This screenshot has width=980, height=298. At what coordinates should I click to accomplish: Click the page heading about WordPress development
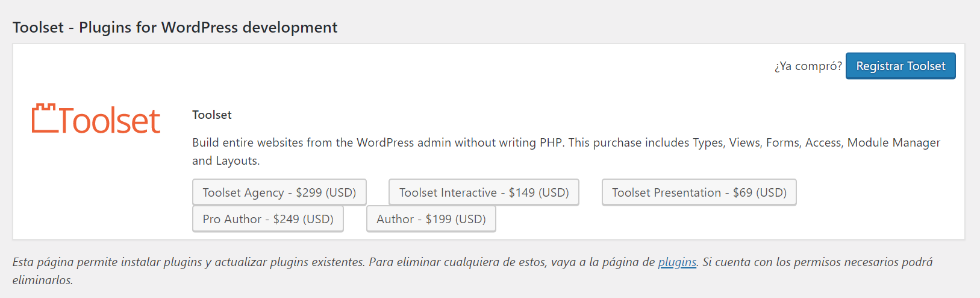(x=175, y=28)
